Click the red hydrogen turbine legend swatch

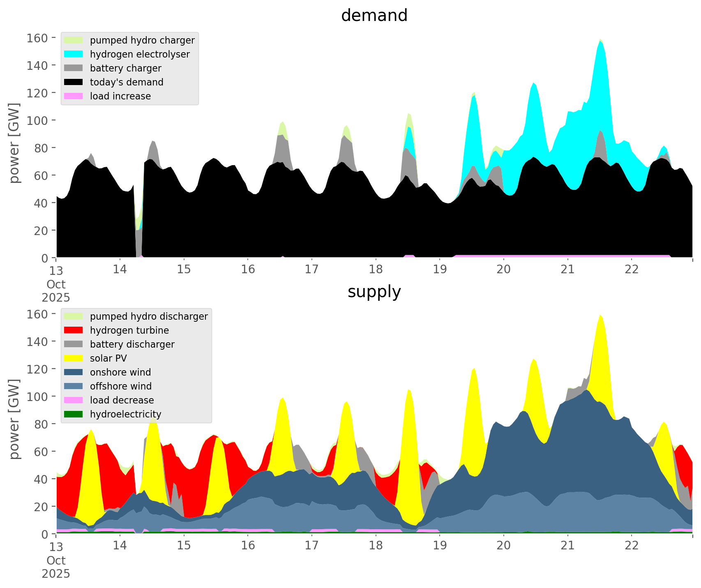[74, 330]
